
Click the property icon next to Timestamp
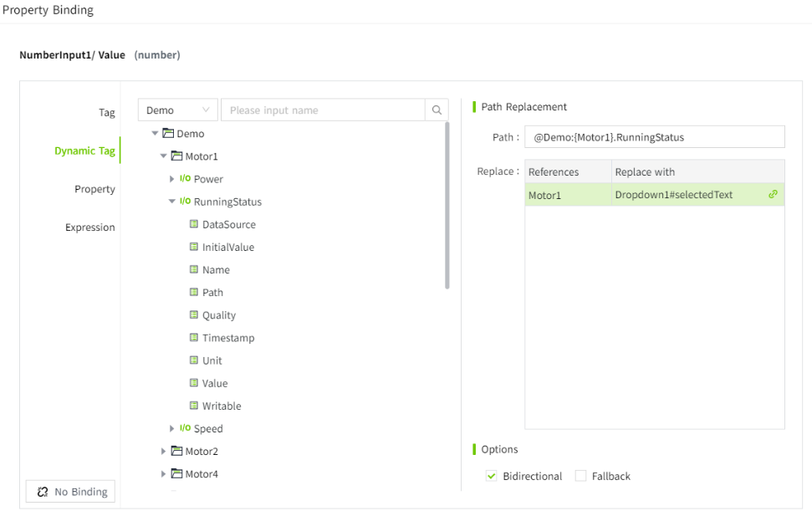pos(194,338)
